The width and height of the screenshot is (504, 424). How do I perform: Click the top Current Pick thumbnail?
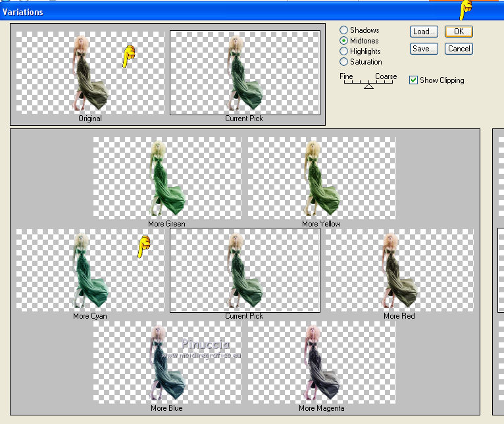(245, 72)
